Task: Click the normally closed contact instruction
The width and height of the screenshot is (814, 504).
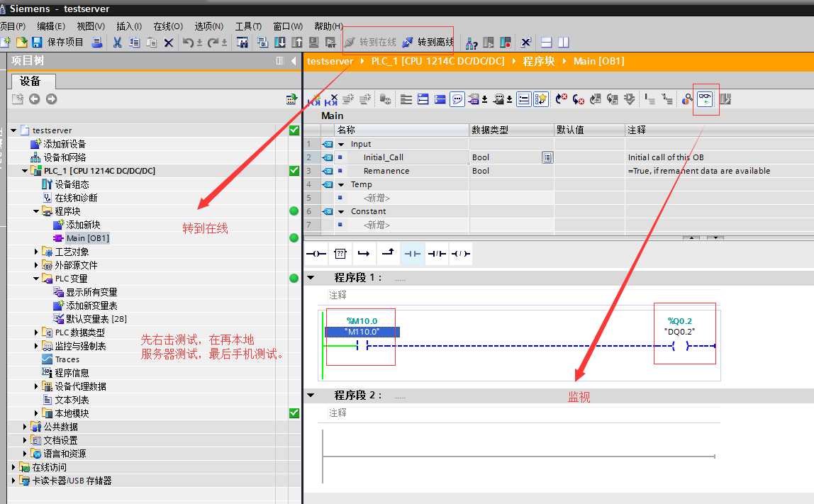Action: pos(437,253)
